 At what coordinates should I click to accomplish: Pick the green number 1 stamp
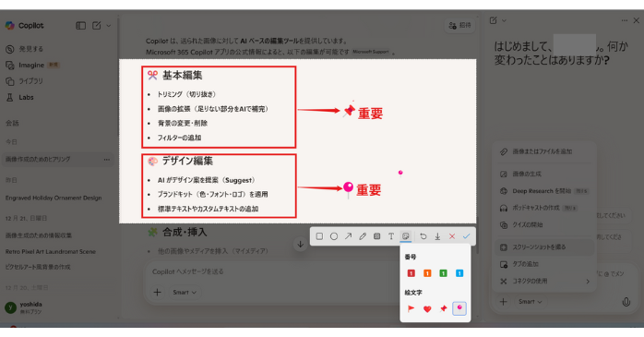pyautogui.click(x=443, y=273)
